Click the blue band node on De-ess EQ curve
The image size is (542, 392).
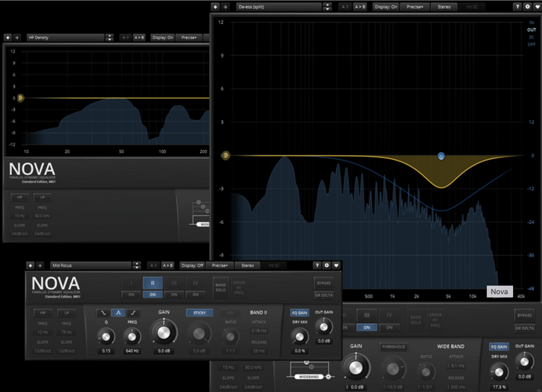pyautogui.click(x=441, y=156)
